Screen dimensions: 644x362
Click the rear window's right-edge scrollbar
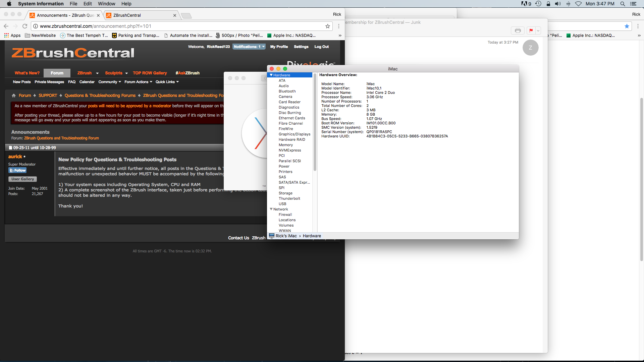641,179
